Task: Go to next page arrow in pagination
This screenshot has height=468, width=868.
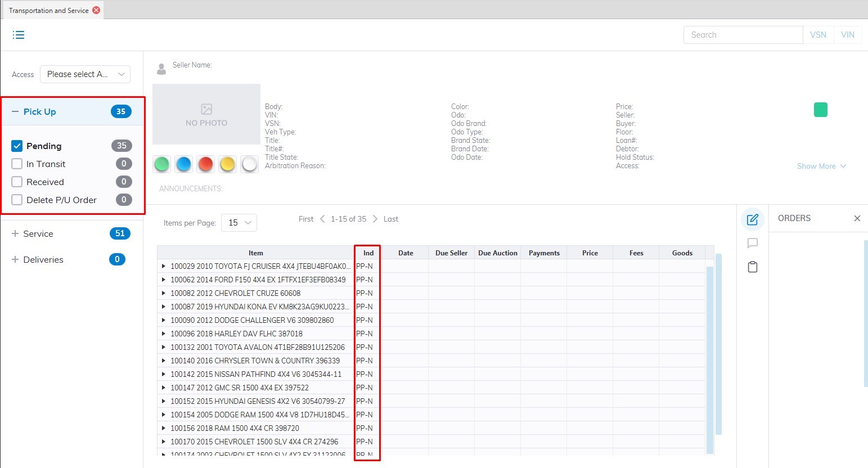Action: click(375, 219)
